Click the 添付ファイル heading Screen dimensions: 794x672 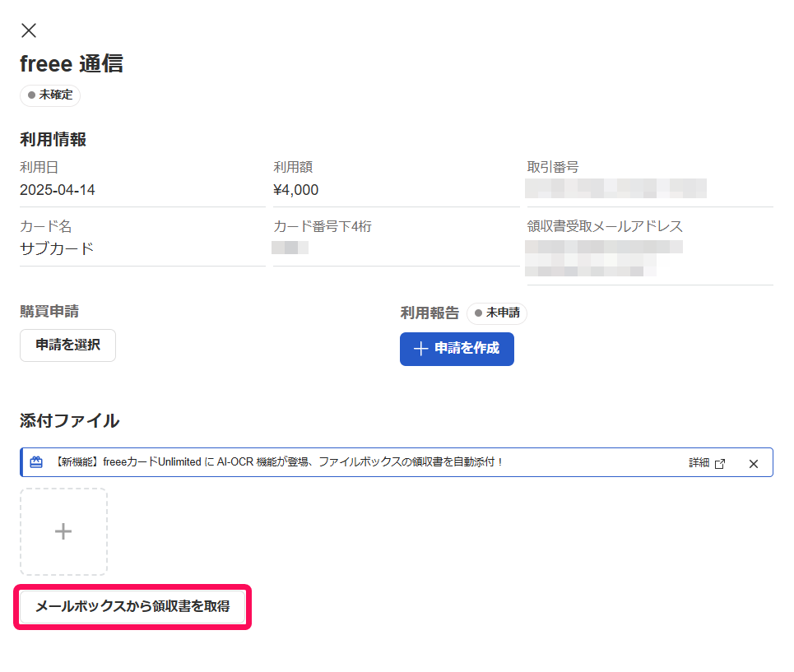click(69, 420)
